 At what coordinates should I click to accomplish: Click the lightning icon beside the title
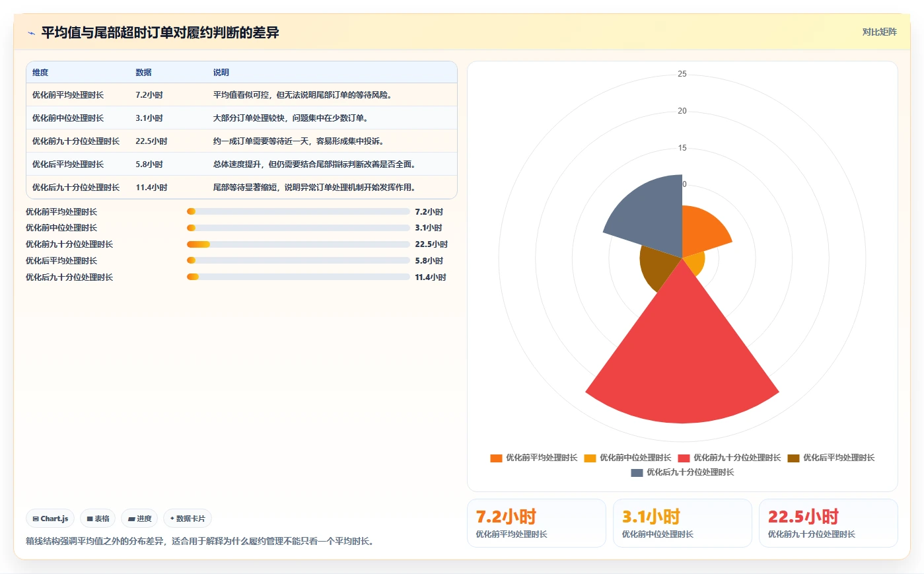31,33
